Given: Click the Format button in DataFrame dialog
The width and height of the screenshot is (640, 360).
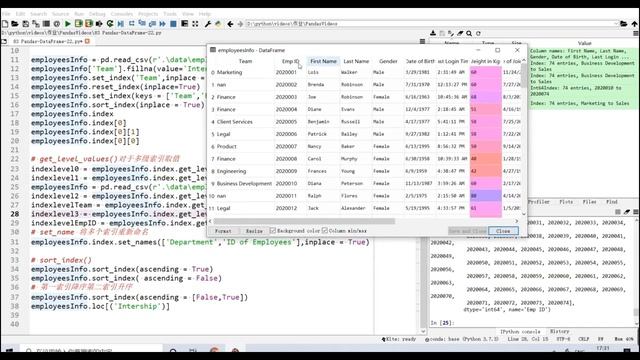Looking at the screenshot, I should coord(223,231).
